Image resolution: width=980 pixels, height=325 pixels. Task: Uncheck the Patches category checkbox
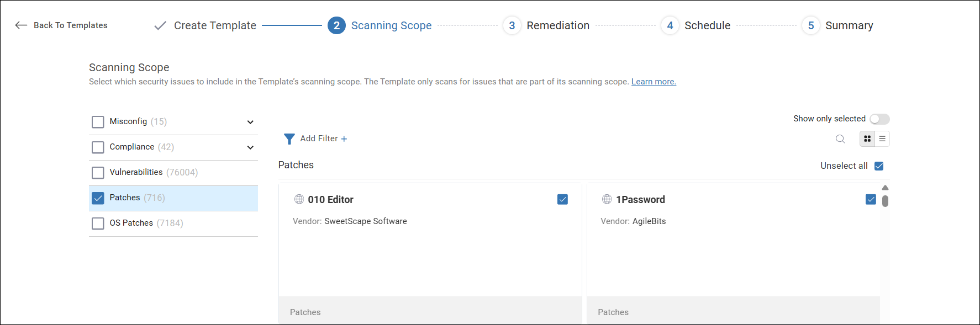pos(98,198)
